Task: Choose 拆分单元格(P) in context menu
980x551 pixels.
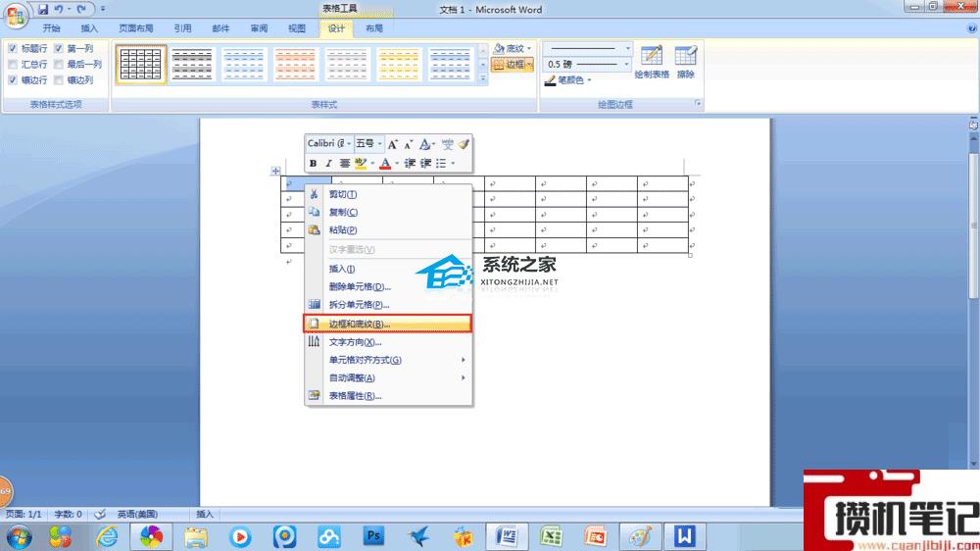Action: [387, 305]
